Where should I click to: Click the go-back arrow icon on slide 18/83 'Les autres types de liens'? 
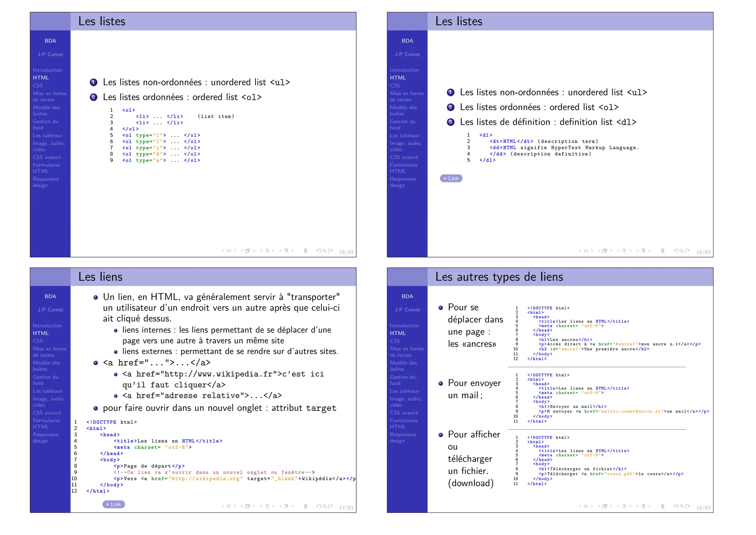(x=676, y=506)
